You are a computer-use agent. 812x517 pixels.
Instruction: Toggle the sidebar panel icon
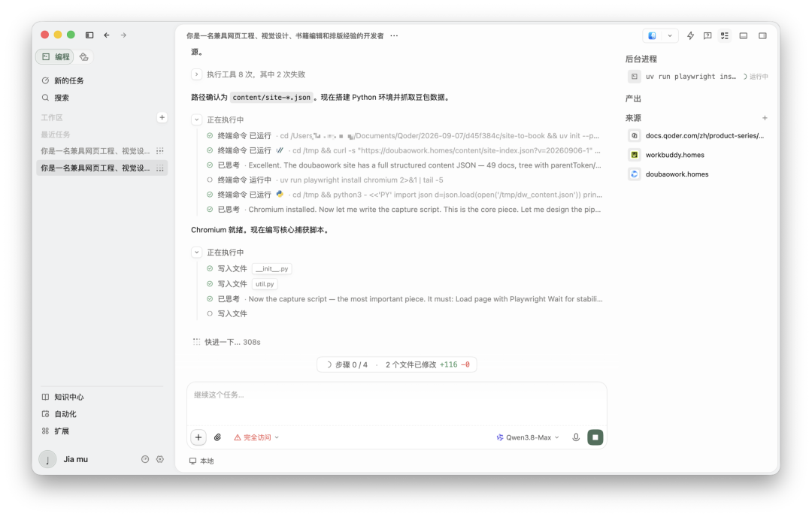[89, 35]
